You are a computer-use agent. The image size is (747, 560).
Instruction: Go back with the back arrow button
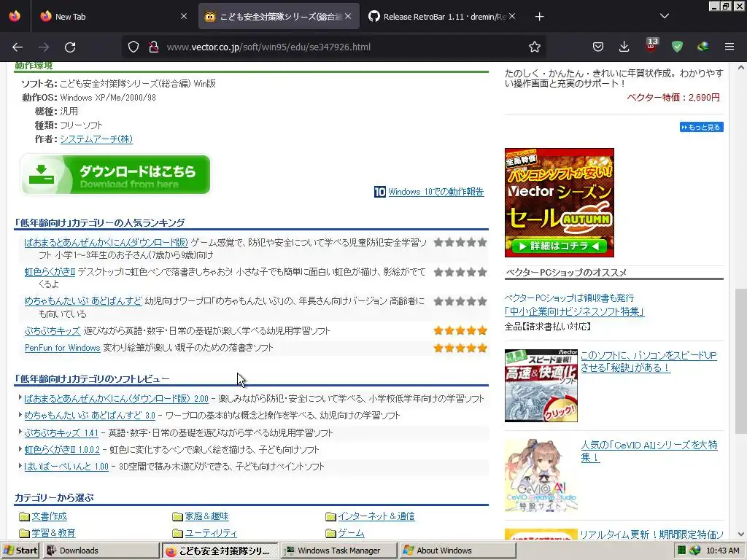coord(18,47)
